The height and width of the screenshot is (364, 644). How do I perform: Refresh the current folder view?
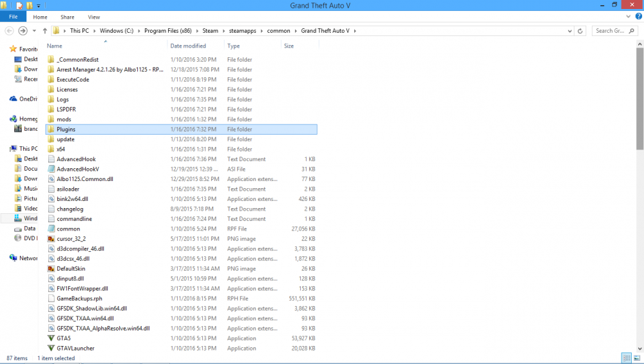[x=580, y=31]
